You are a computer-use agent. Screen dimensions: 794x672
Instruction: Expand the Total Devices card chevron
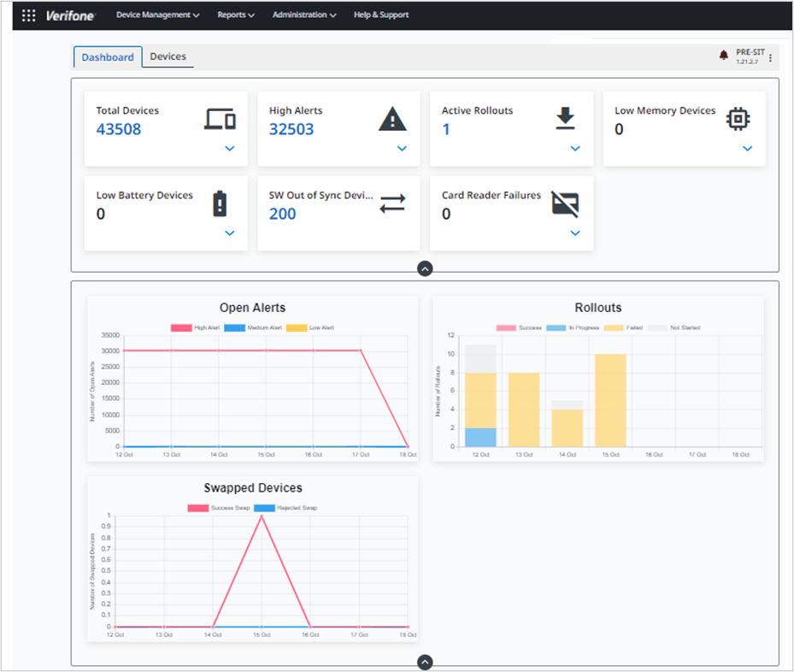coord(228,148)
